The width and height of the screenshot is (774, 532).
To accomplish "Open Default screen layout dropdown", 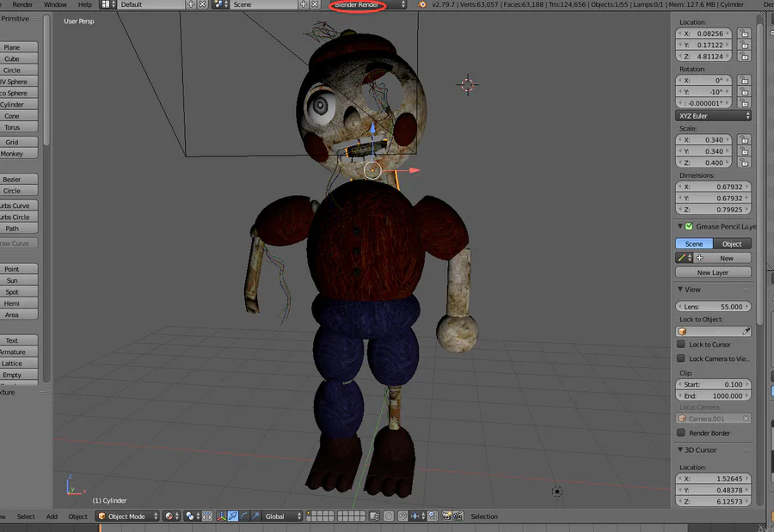I will pyautogui.click(x=151, y=4).
